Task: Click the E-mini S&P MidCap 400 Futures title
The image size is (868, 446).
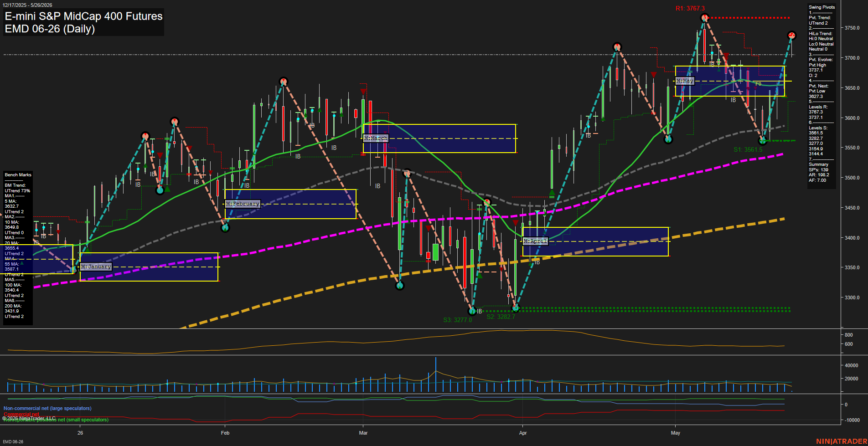Action: click(x=83, y=16)
